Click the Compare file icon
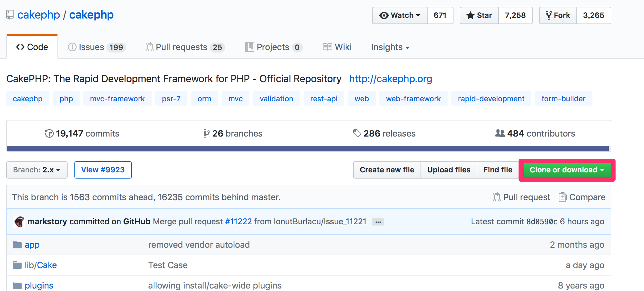The image size is (644, 291). tap(562, 197)
